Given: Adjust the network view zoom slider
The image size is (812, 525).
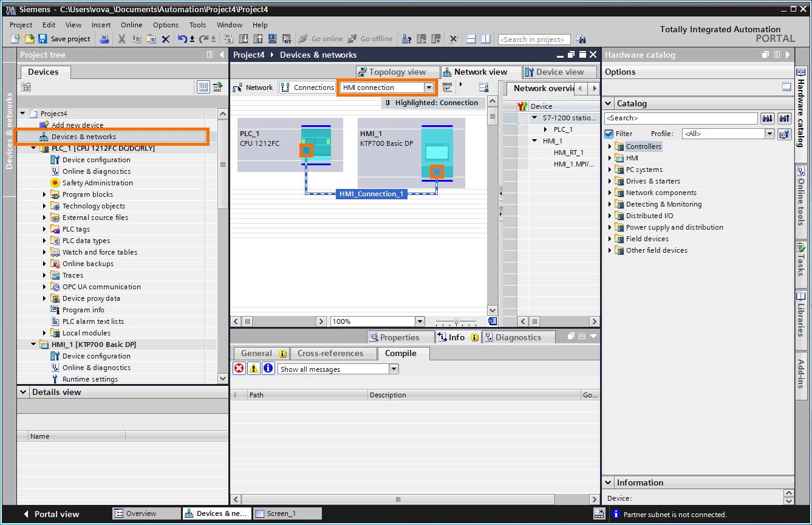Looking at the screenshot, I should pos(456,321).
